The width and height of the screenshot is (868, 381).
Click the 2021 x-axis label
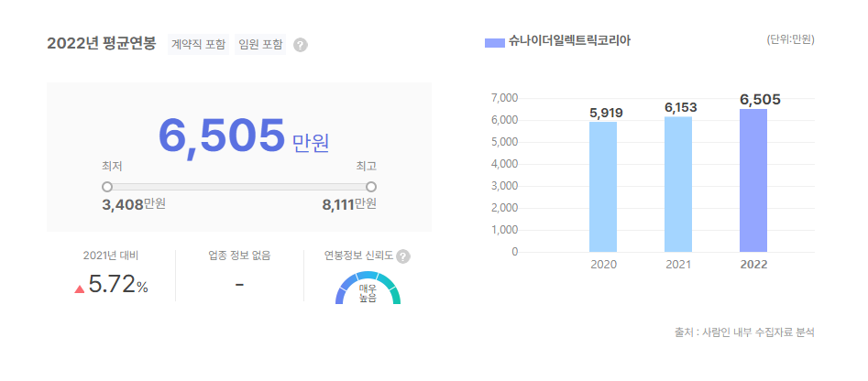pos(678,265)
